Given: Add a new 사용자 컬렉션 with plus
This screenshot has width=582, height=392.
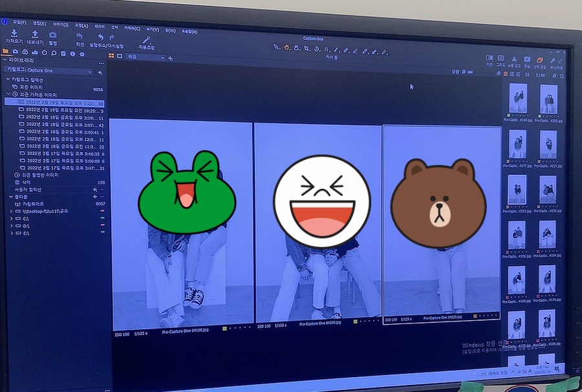Looking at the screenshot, I should (94, 190).
